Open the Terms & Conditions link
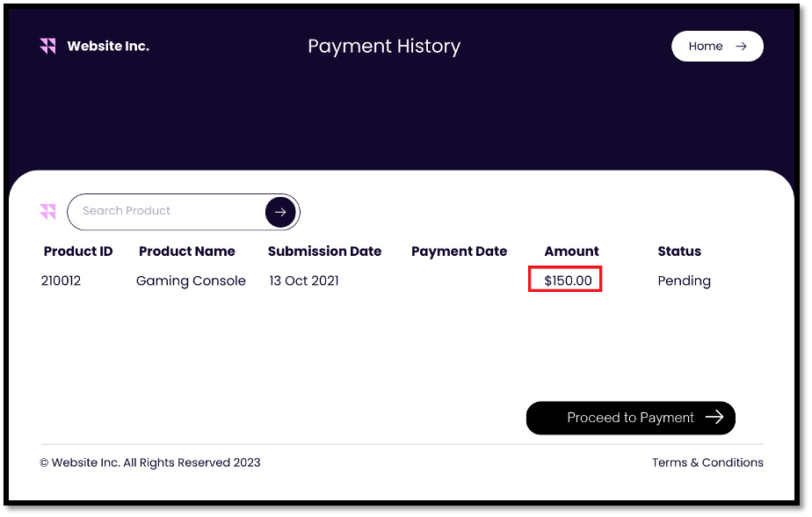The image size is (812, 517). tap(707, 462)
